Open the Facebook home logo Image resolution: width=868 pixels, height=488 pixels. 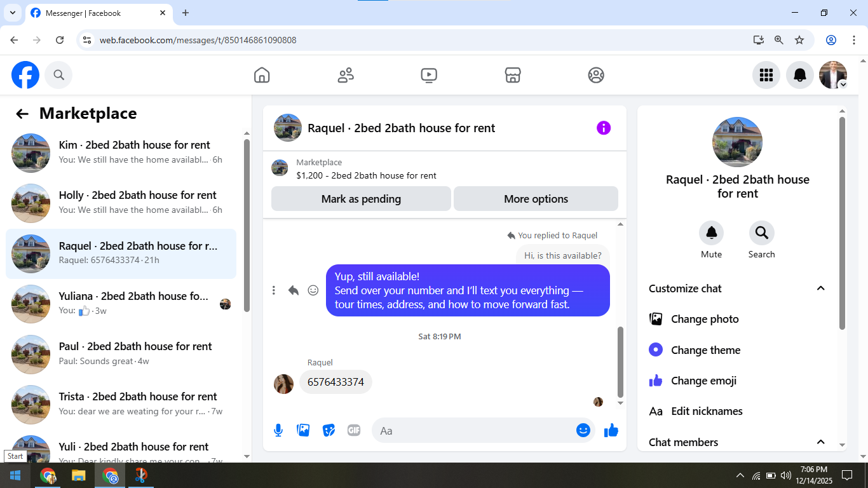pos(25,75)
